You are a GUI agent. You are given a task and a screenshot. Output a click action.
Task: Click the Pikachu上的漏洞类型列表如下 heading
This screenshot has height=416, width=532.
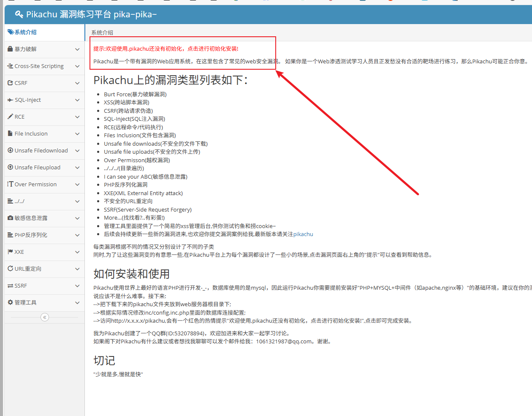pyautogui.click(x=171, y=80)
